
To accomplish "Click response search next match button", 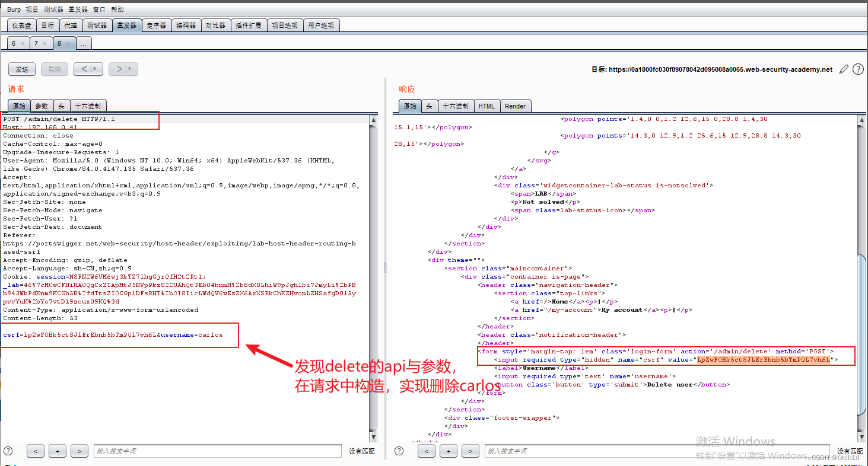I will (470, 451).
